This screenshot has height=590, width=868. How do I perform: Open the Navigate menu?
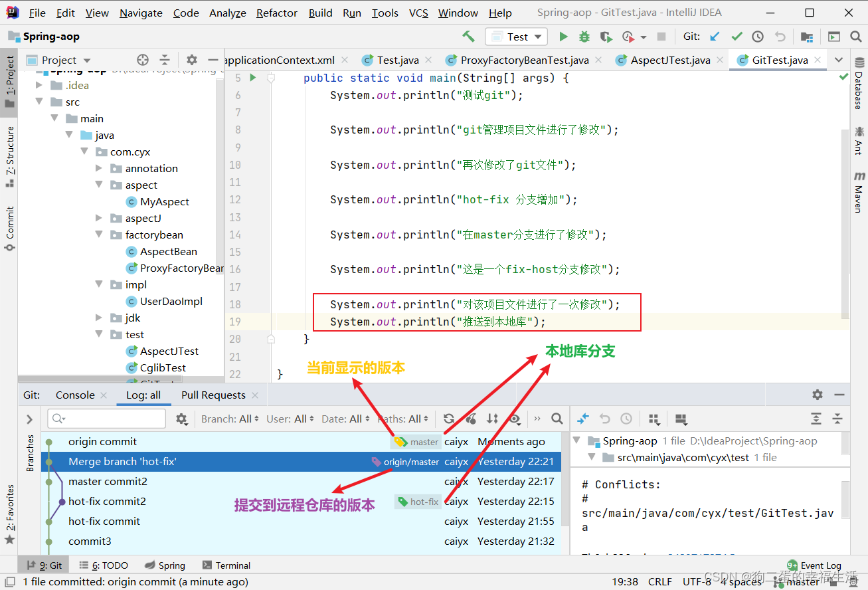(141, 13)
